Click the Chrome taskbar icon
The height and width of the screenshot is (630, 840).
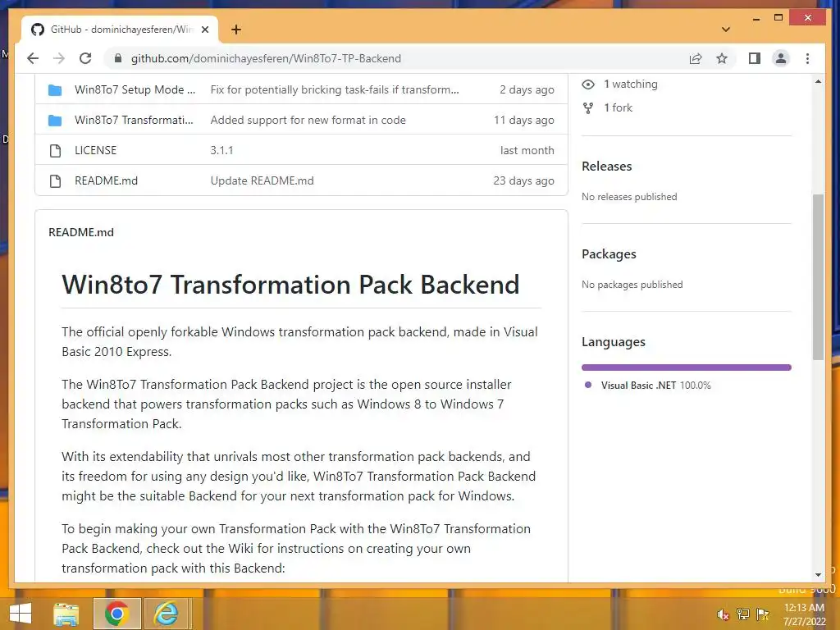pyautogui.click(x=116, y=614)
